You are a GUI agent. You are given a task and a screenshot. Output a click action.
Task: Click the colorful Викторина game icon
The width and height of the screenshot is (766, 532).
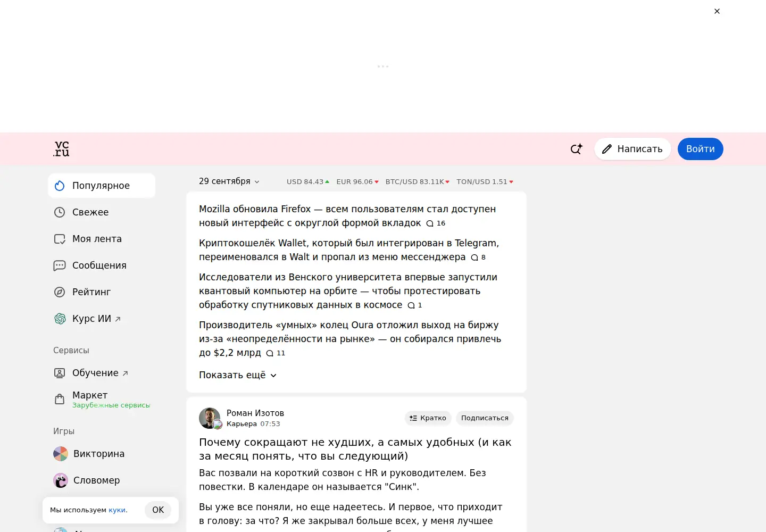[61, 454]
